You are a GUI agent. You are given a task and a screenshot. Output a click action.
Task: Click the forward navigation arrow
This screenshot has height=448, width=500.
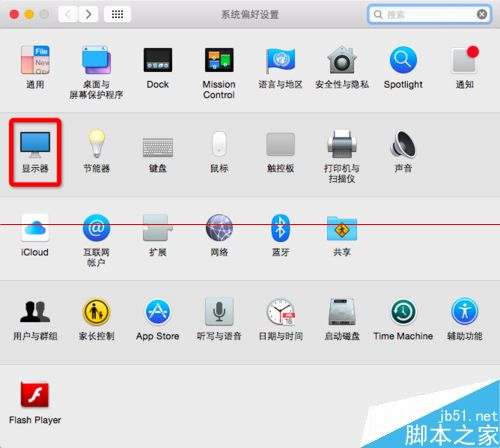[x=88, y=14]
